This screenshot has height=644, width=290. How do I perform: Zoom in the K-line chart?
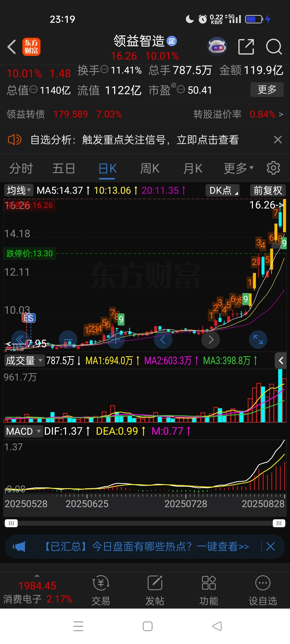tap(115, 339)
